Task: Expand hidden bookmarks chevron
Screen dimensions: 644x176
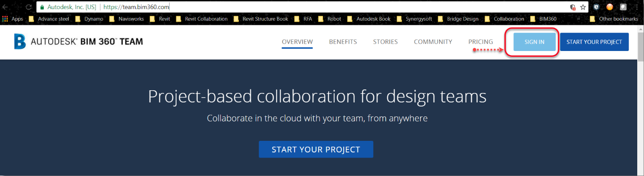Action: click(x=578, y=19)
